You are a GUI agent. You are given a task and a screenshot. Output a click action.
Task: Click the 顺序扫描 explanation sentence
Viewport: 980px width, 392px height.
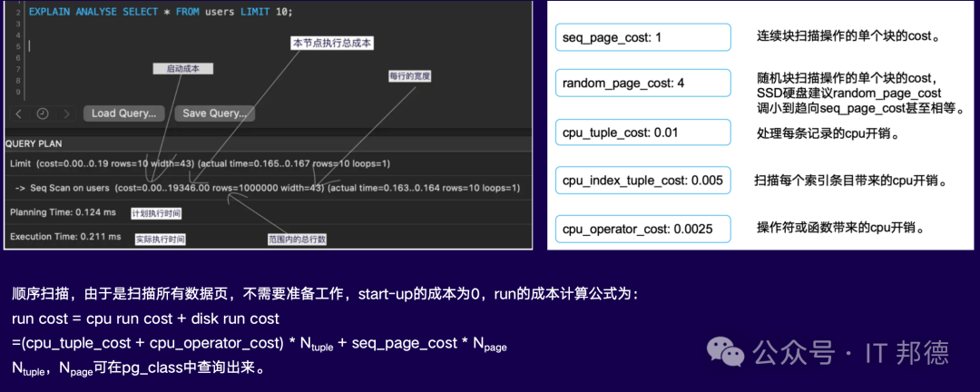click(325, 295)
